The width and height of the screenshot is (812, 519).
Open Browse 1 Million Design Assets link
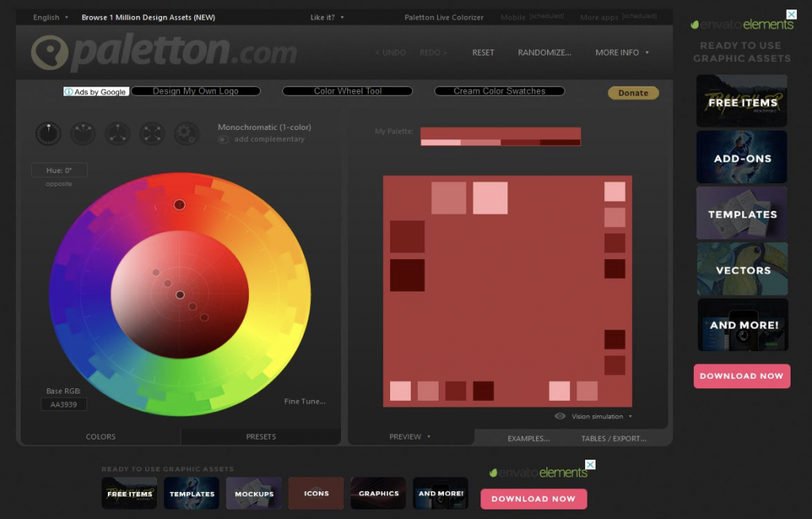(x=148, y=17)
